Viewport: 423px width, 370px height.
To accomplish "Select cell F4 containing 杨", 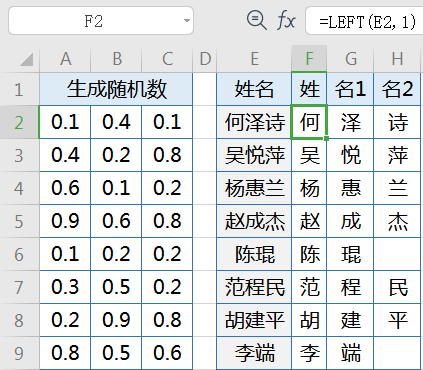I will 309,188.
